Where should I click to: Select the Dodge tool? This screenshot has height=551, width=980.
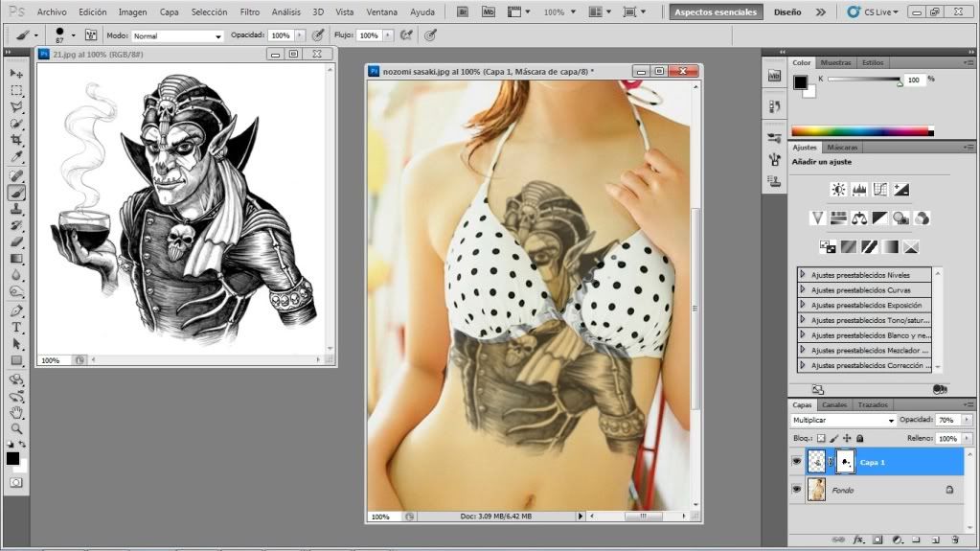pyautogui.click(x=16, y=291)
